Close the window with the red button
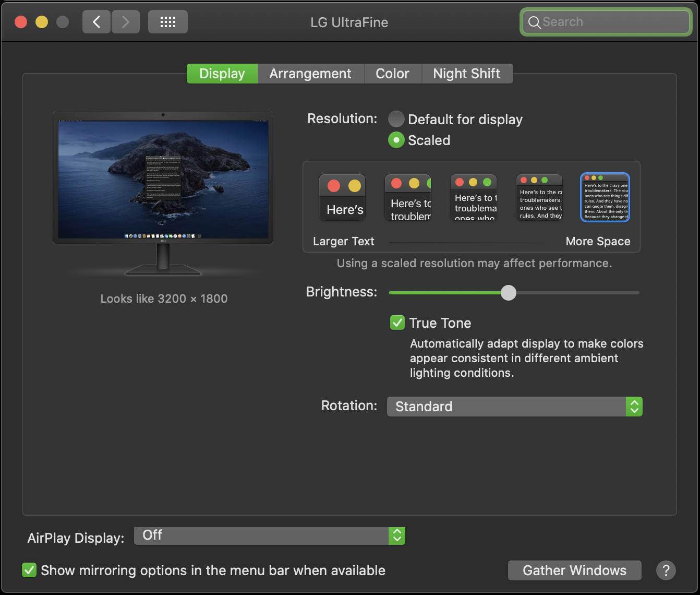The width and height of the screenshot is (700, 595). pos(21,22)
